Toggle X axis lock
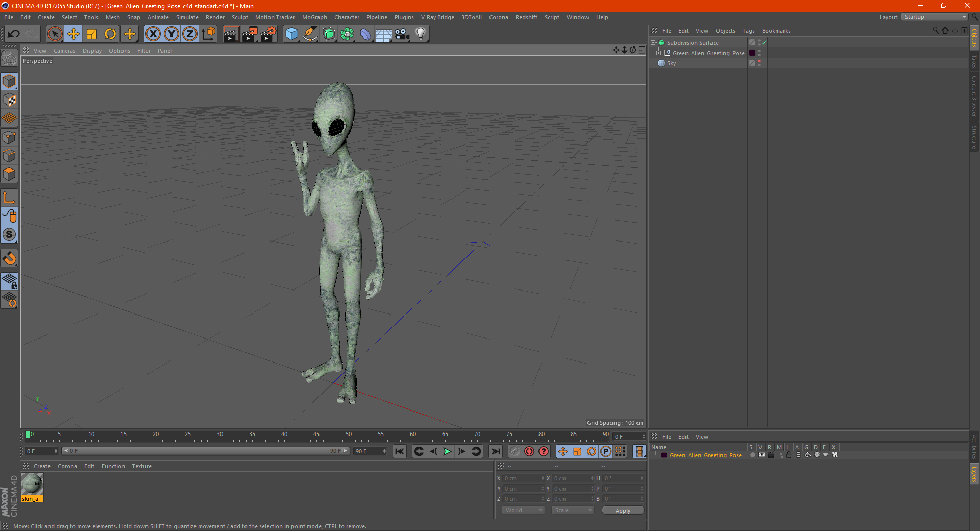 [x=153, y=34]
